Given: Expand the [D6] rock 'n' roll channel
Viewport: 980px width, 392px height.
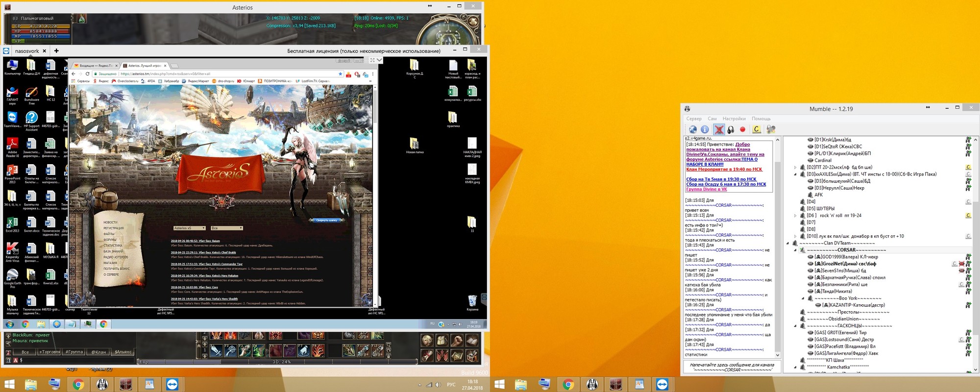Looking at the screenshot, I should pyautogui.click(x=795, y=216).
